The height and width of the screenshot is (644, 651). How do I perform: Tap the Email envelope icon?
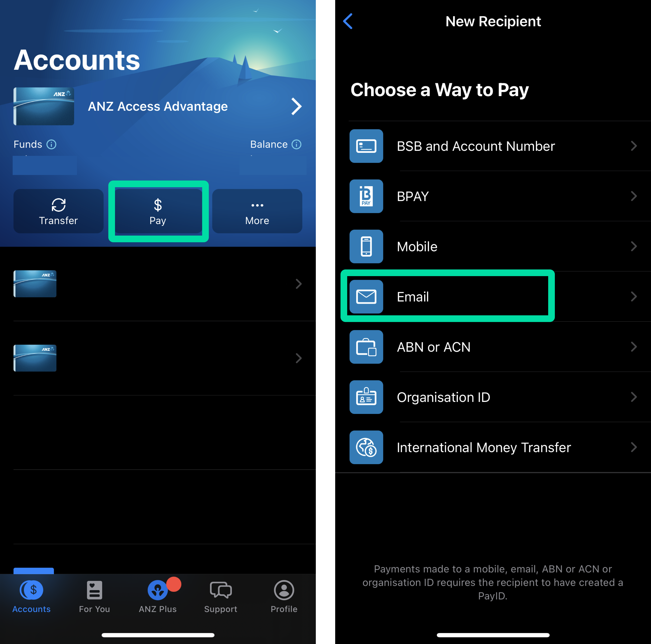pos(366,297)
